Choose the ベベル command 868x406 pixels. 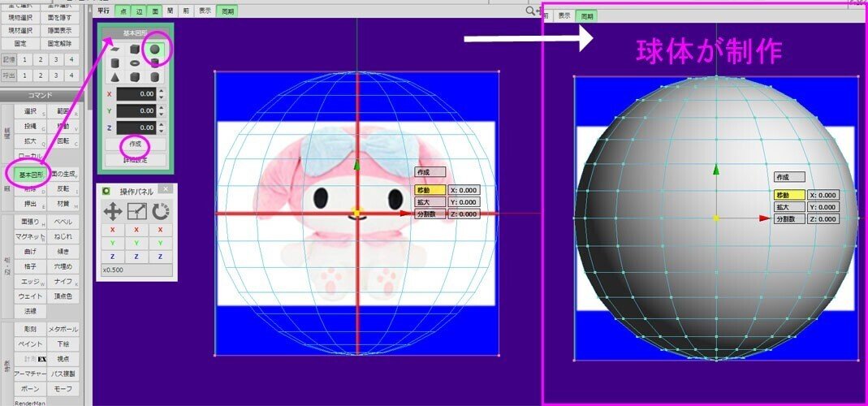click(63, 222)
